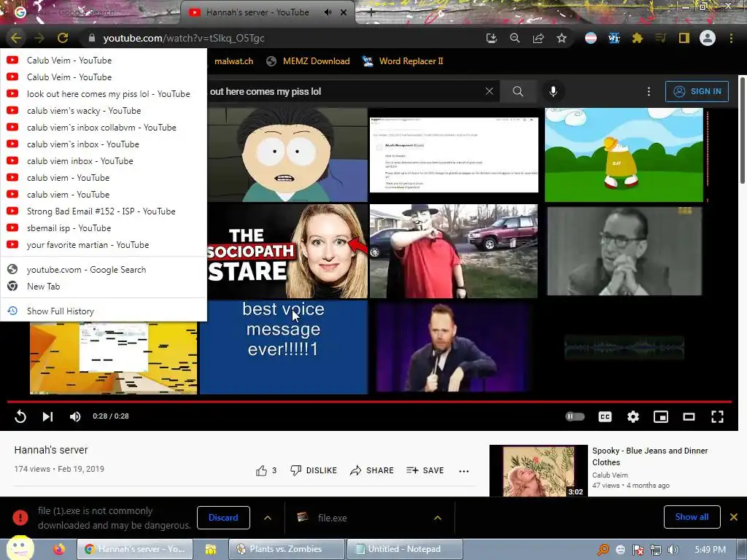Select 'youtube.cvom - Google Search' history entry

click(x=104, y=270)
